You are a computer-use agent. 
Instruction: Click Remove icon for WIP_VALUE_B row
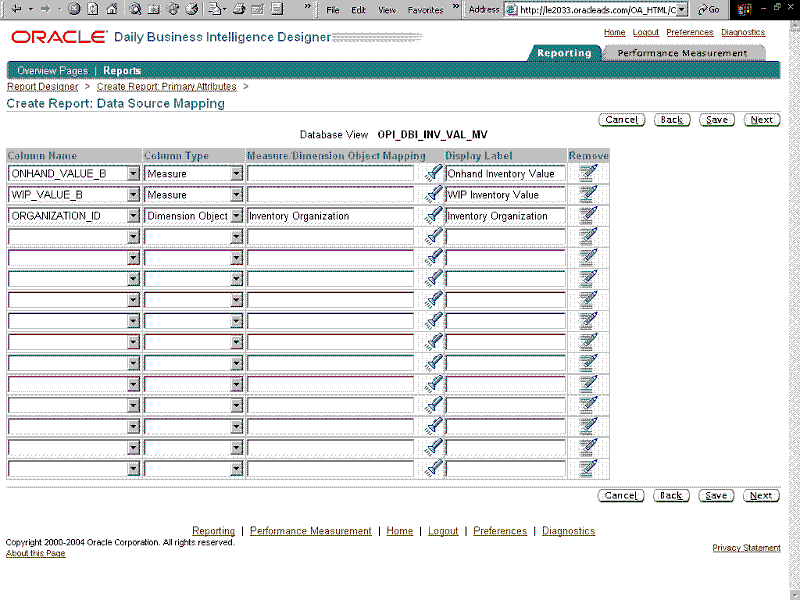point(588,194)
